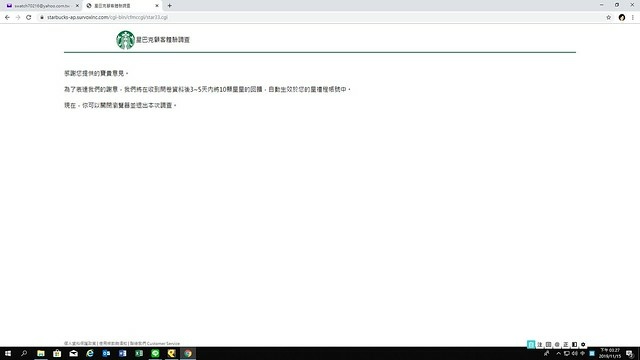Reload the Starbucks survey page

pyautogui.click(x=29, y=18)
